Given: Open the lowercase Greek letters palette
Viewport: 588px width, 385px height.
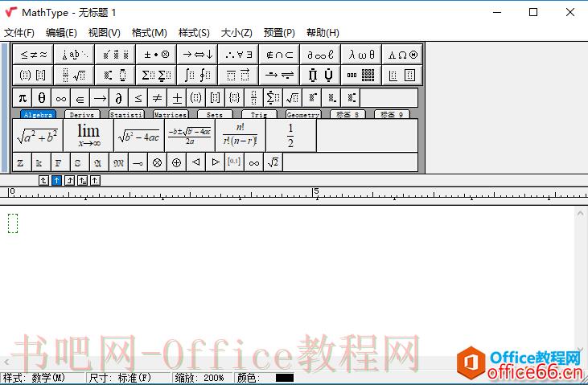Looking at the screenshot, I should [361, 55].
